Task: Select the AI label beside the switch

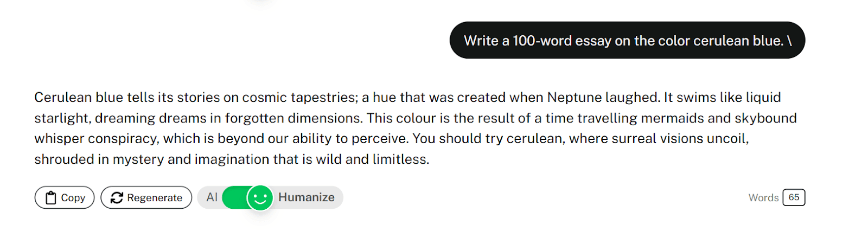Action: point(212,197)
